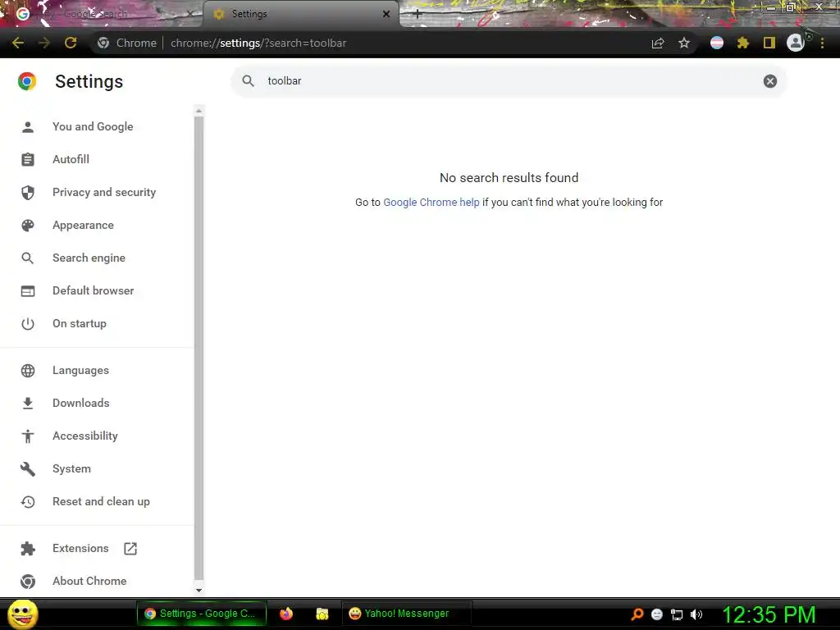The image size is (840, 630).
Task: Click sidebar scrollbar down arrow
Action: (199, 591)
